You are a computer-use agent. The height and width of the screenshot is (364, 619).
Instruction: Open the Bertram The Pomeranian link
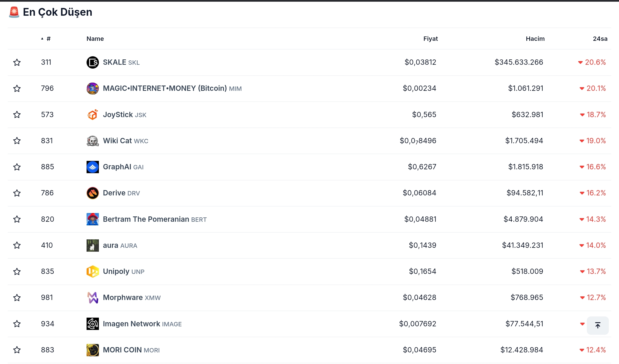pyautogui.click(x=146, y=219)
